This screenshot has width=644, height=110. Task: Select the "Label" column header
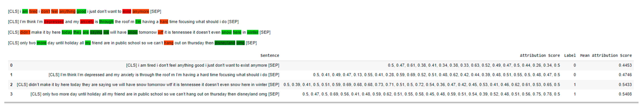coord(570,55)
